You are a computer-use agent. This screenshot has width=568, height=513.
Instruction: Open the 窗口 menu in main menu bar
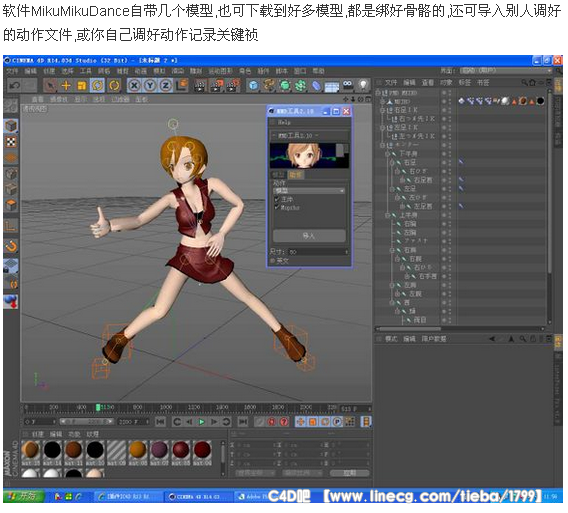point(300,71)
